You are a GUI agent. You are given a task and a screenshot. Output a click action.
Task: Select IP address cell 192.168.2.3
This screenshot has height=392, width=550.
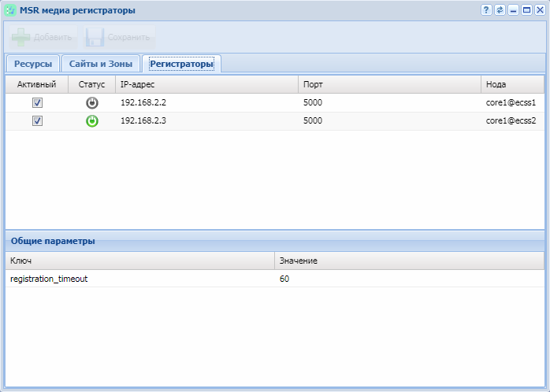point(143,121)
